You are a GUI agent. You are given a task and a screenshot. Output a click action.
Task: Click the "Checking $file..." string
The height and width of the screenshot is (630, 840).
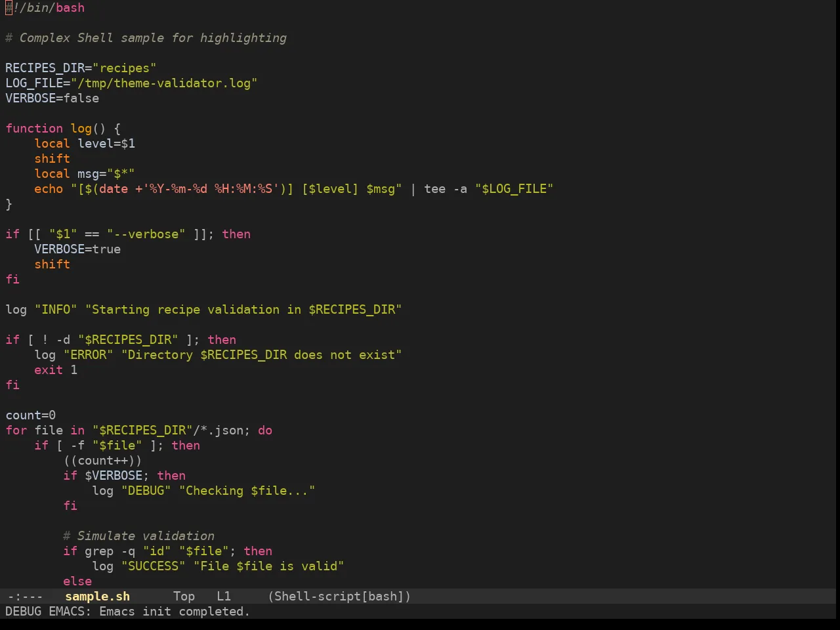pyautogui.click(x=247, y=491)
